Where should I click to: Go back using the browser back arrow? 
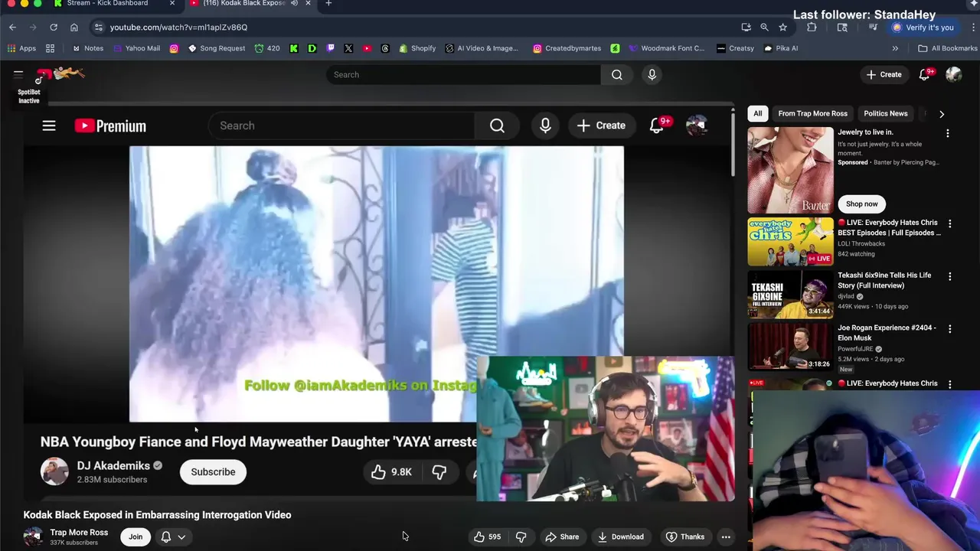pos(12,27)
